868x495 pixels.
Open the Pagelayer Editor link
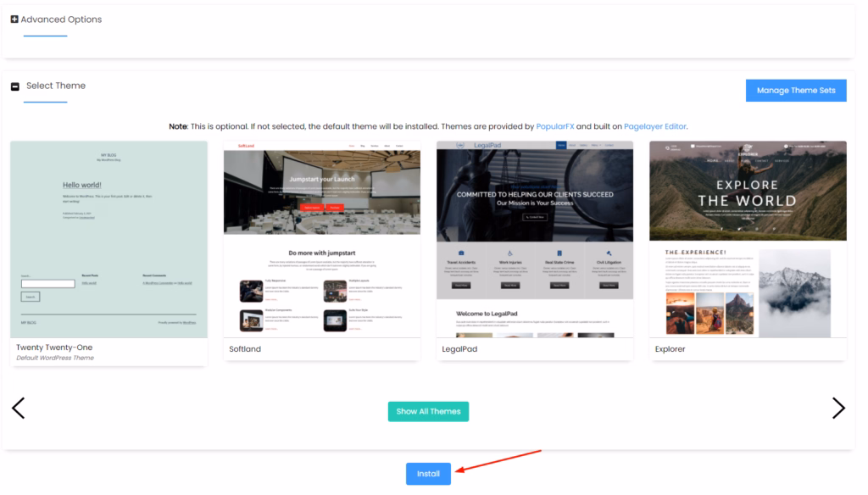(x=655, y=126)
